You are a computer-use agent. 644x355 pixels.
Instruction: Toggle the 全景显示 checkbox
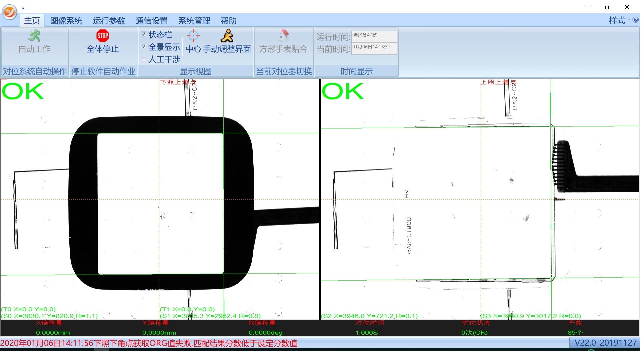144,47
